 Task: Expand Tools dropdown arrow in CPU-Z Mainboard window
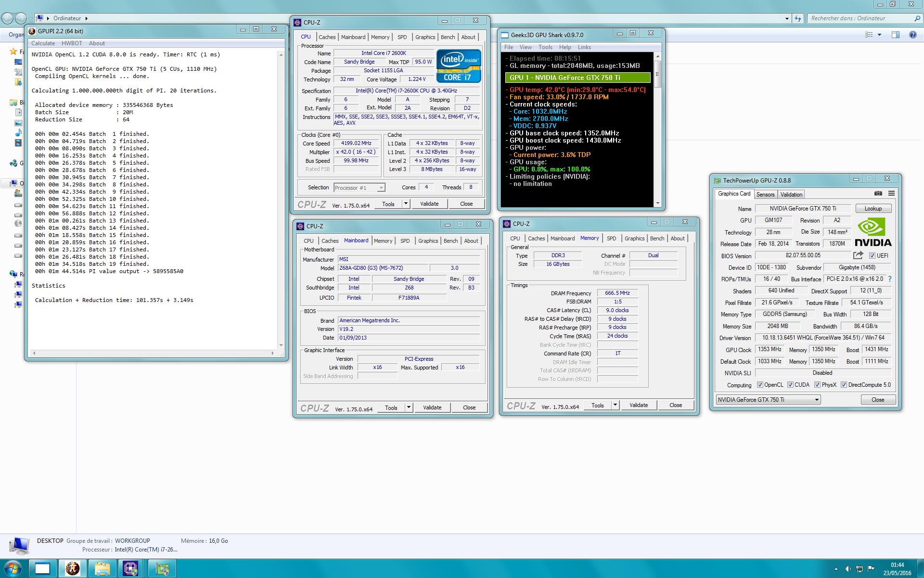[x=409, y=407]
